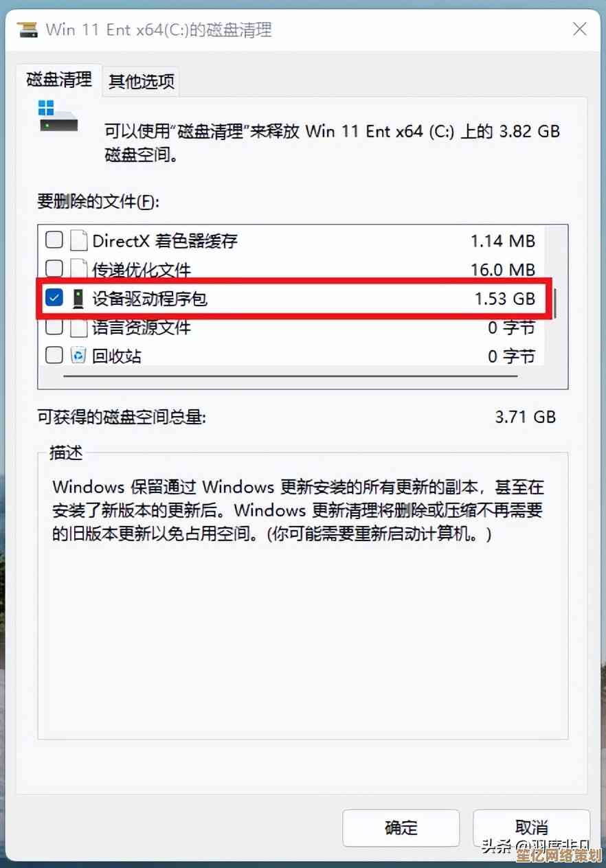Close the disk cleanup dialog window

[580, 29]
